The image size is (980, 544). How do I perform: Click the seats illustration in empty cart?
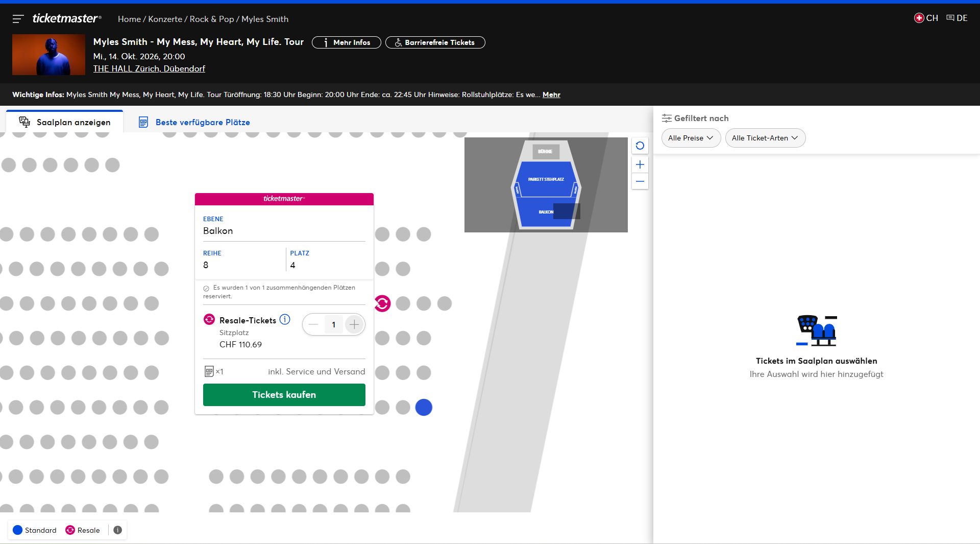(816, 330)
